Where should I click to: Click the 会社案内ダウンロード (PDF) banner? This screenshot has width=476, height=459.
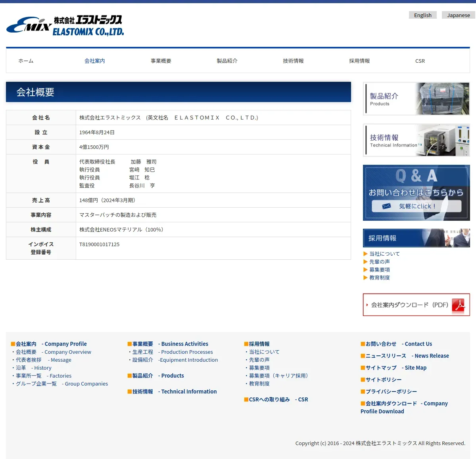416,305
